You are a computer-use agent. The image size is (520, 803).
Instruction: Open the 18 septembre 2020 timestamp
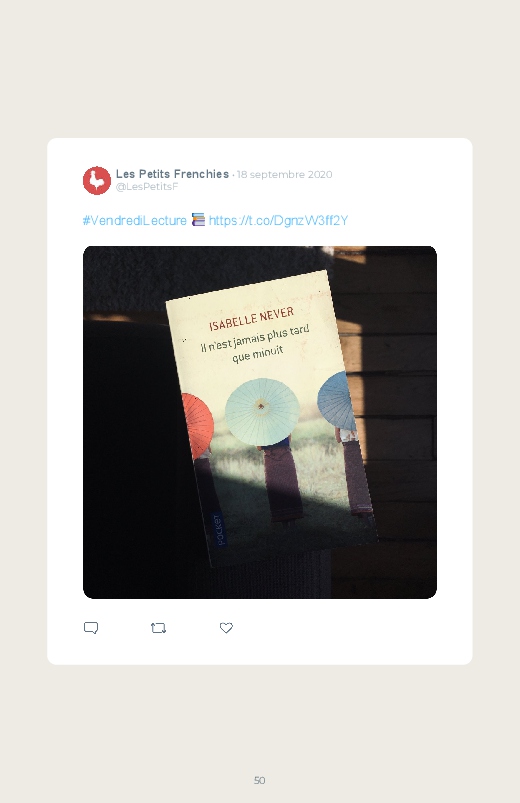tap(284, 174)
